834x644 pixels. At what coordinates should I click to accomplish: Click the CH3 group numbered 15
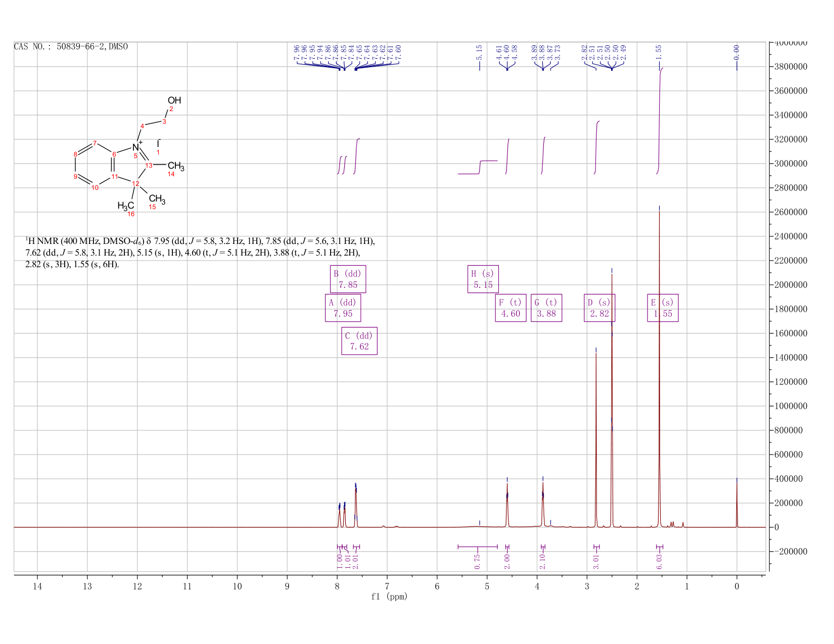coord(157,199)
